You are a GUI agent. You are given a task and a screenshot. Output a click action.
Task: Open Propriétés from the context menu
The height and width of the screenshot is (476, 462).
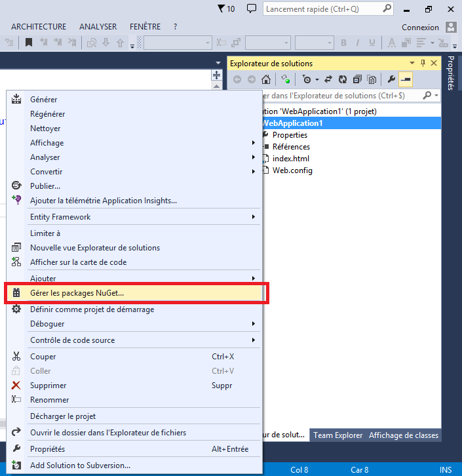pos(134,449)
